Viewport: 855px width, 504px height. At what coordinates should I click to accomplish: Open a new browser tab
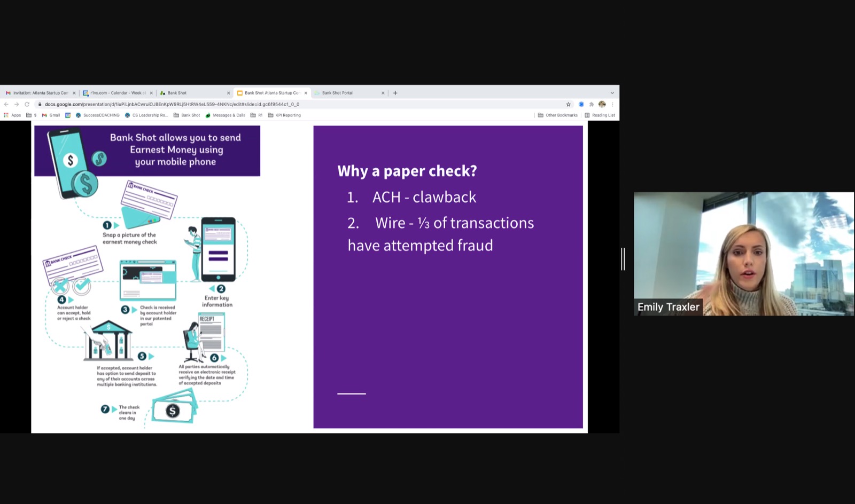pos(395,93)
